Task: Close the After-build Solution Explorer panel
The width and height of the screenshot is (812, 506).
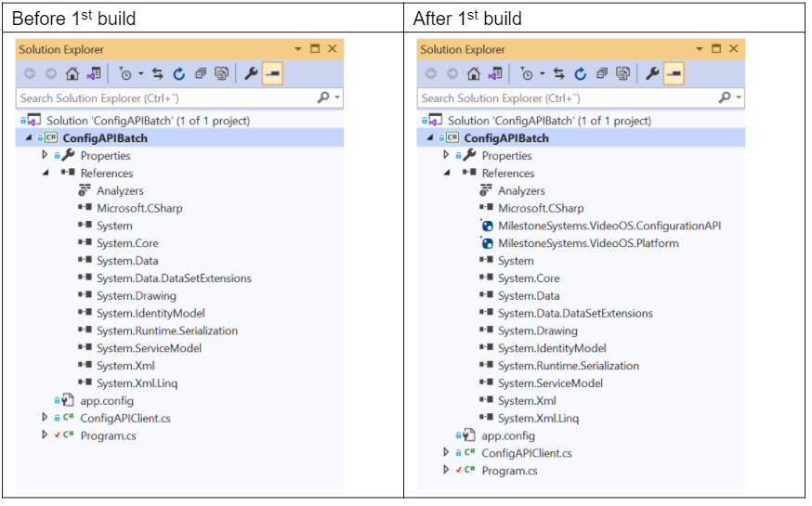Action: pyautogui.click(x=734, y=48)
